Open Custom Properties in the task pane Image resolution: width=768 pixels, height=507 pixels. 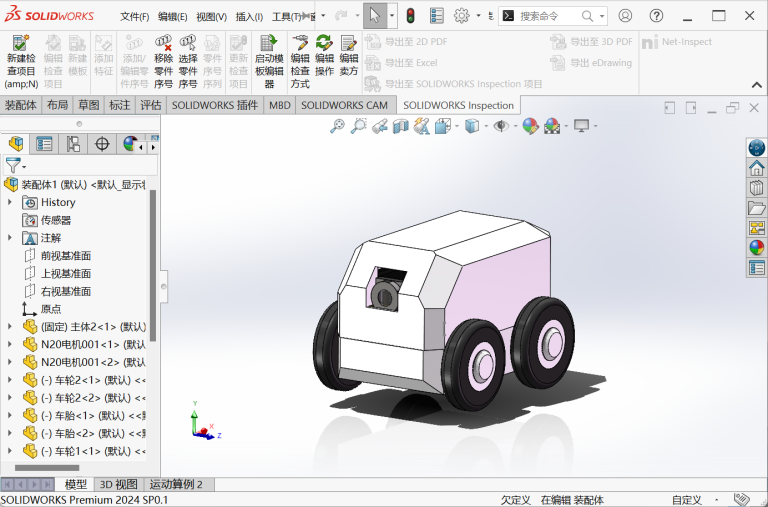(x=757, y=268)
